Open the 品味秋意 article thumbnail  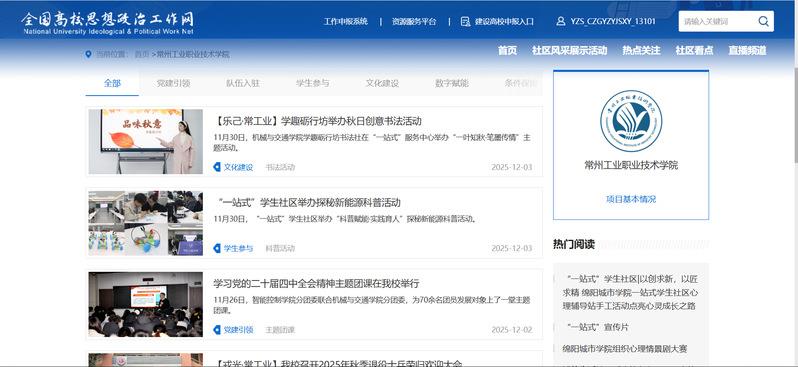coord(146,142)
